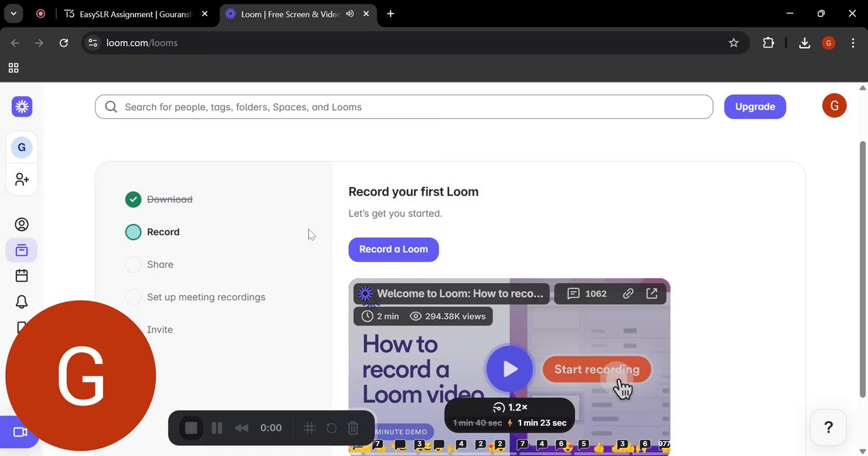The height and width of the screenshot is (456, 868).
Task: Mute the Loom tab via speaker icon
Action: [349, 14]
